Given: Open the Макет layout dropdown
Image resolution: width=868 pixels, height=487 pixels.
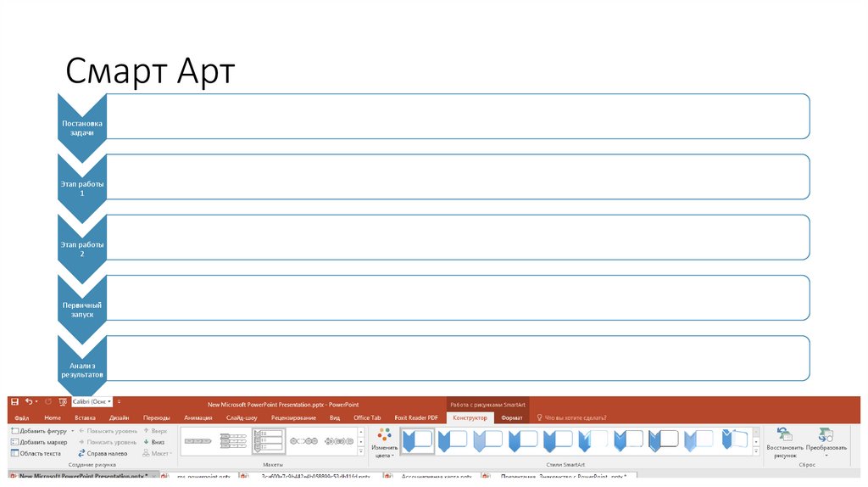Looking at the screenshot, I should tap(157, 453).
